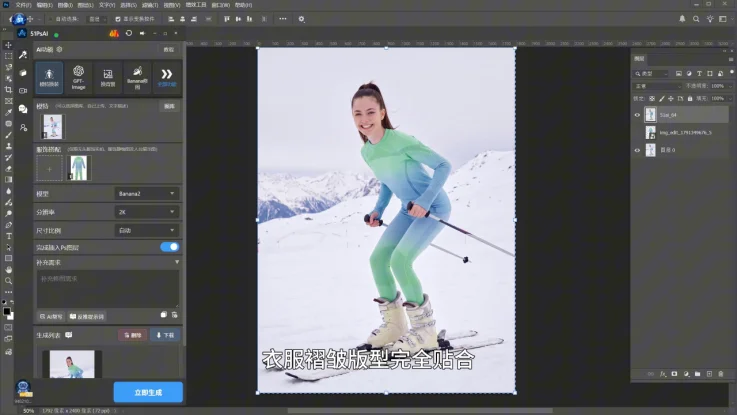
Task: Open the user account icon in 51PsAI sidebar
Action: pyautogui.click(x=23, y=127)
